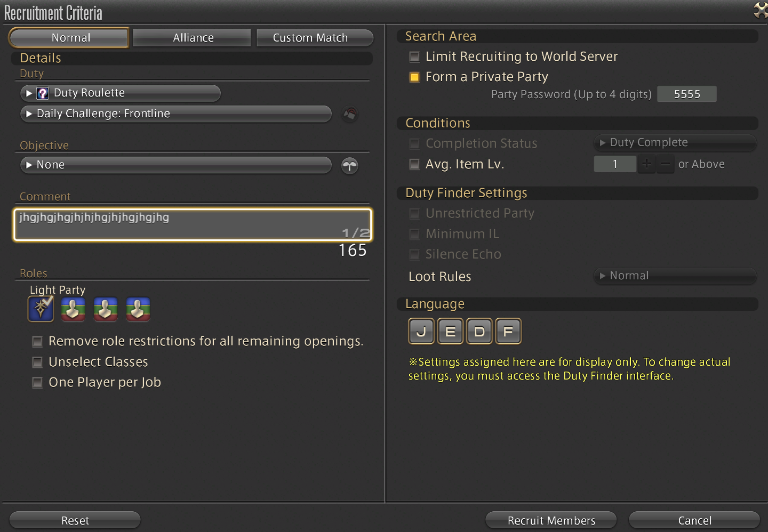
Task: Switch to the Alliance tab
Action: point(192,38)
